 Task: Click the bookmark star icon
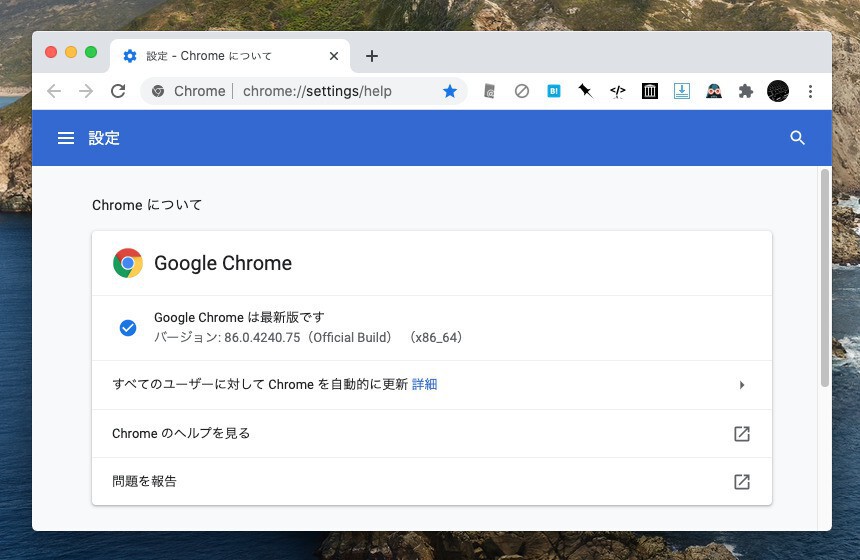point(450,91)
